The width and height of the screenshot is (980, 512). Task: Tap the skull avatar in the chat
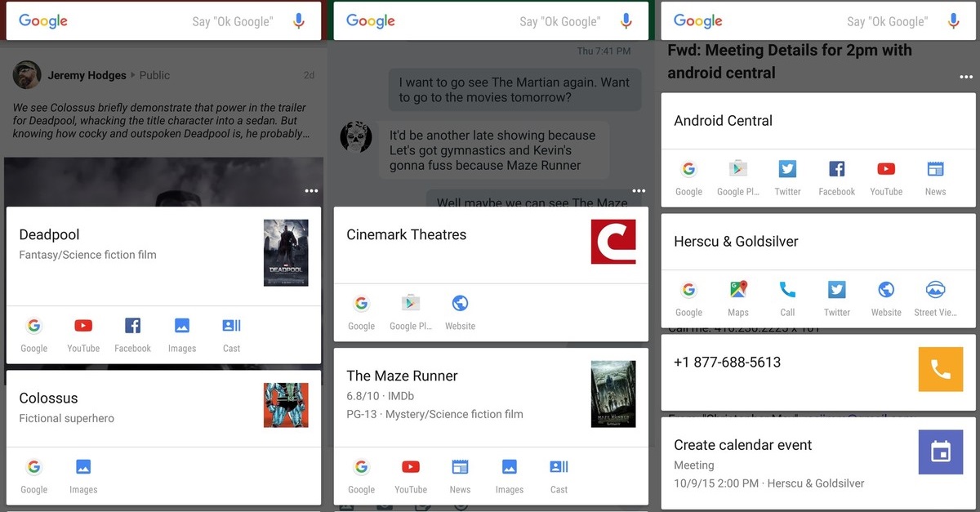pyautogui.click(x=355, y=136)
